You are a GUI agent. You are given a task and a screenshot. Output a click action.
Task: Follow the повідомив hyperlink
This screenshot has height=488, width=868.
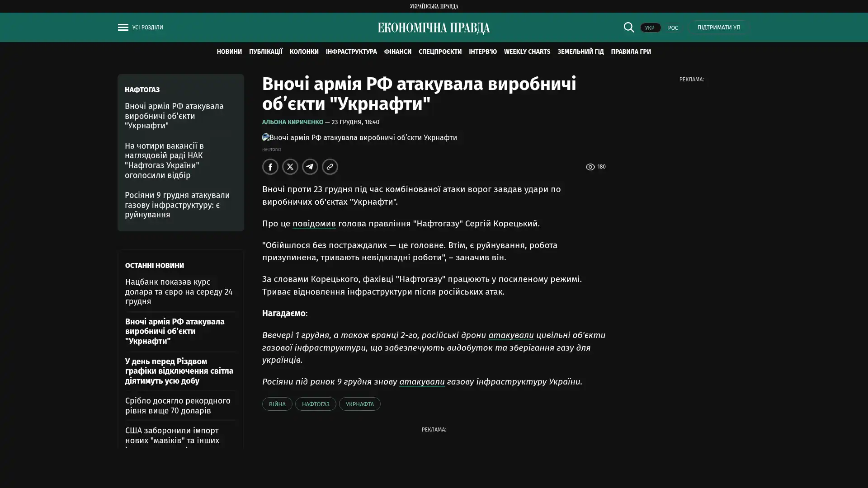(x=314, y=224)
